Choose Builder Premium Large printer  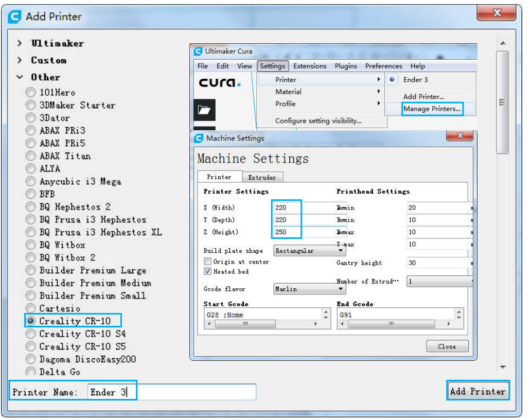tap(30, 270)
